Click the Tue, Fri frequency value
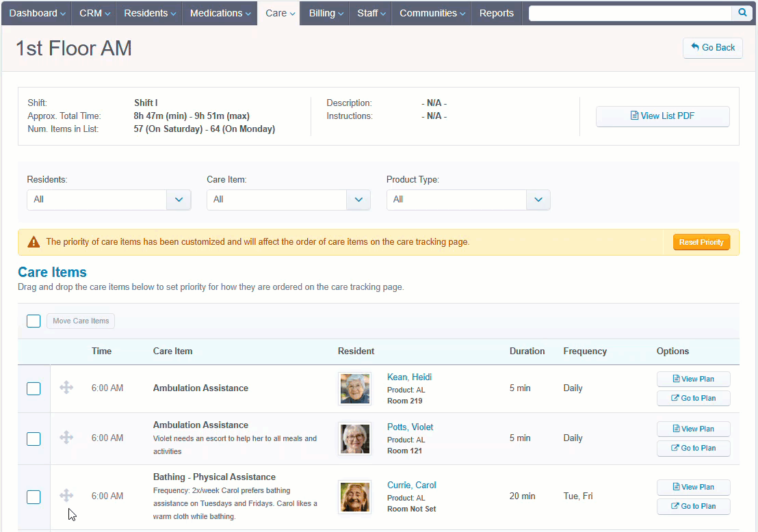 [577, 496]
